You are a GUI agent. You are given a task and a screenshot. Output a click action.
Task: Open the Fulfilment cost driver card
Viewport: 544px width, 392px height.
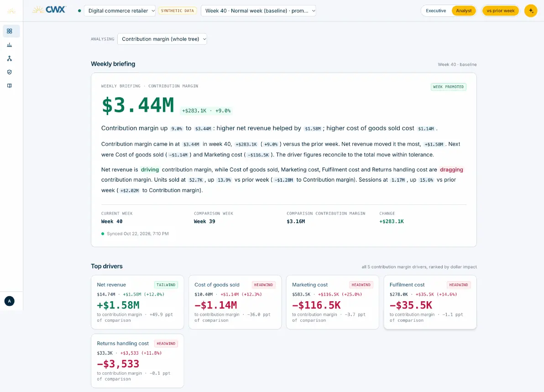point(430,302)
